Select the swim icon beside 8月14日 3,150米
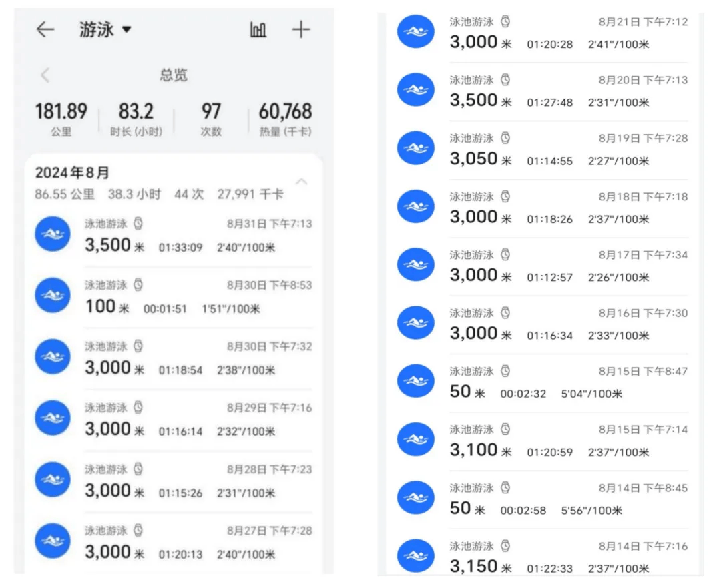Image resolution: width=721 pixels, height=588 pixels. (x=415, y=555)
